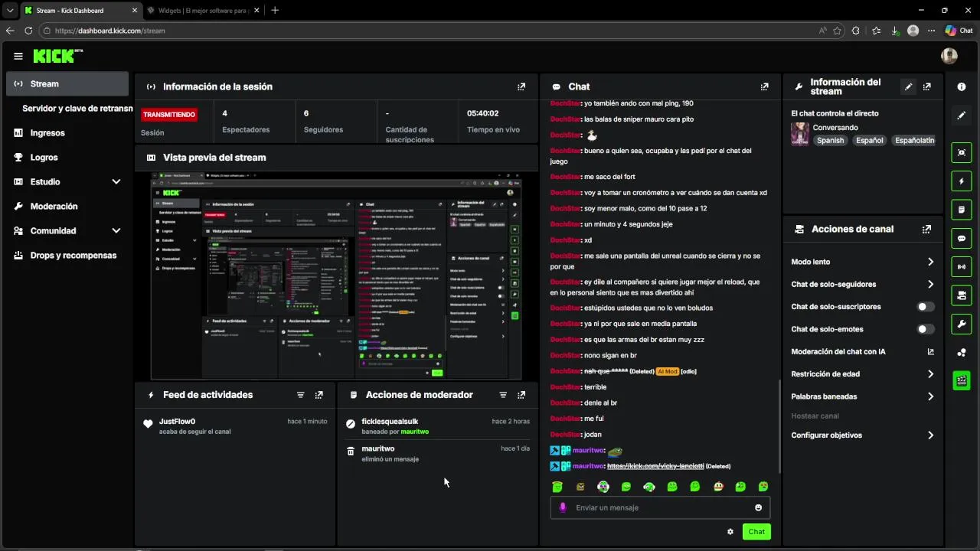Viewport: 980px width, 551px height.
Task: Select Stream in left navigation
Action: [67, 84]
